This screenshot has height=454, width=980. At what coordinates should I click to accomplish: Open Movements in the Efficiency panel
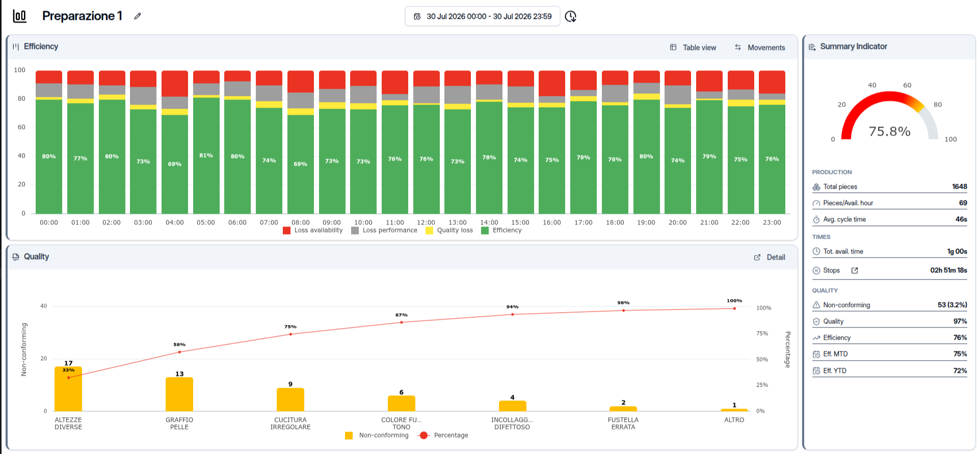[x=760, y=47]
